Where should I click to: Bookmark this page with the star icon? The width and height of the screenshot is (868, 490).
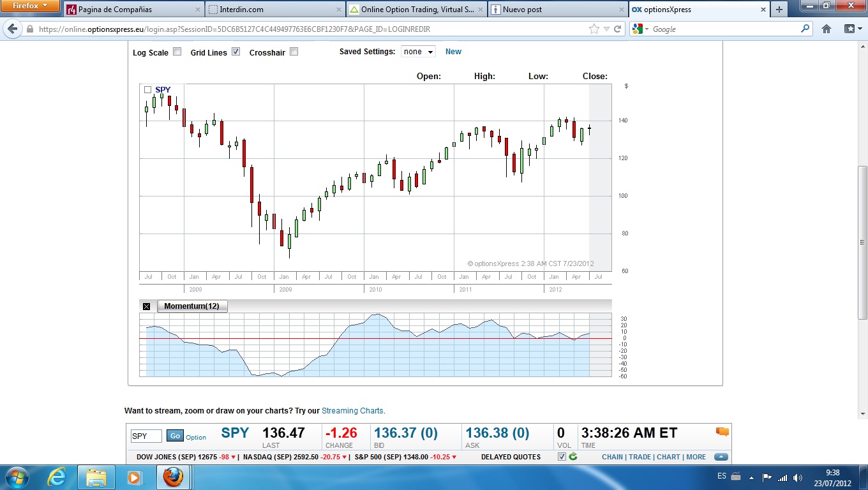coord(594,29)
